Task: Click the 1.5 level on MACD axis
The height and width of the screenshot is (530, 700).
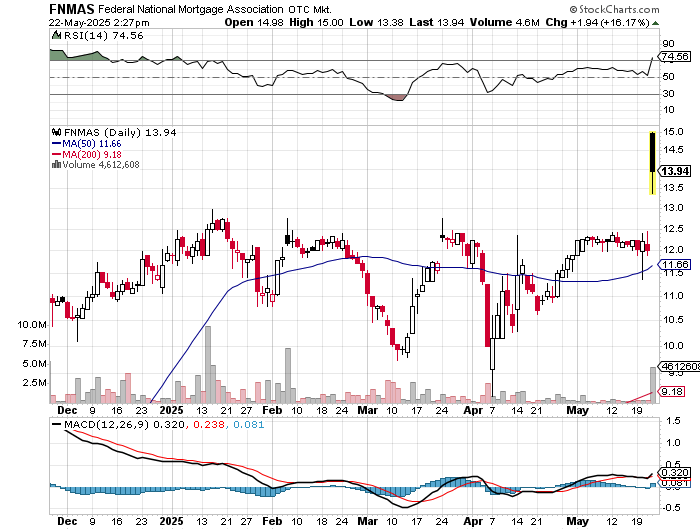Action: point(673,421)
